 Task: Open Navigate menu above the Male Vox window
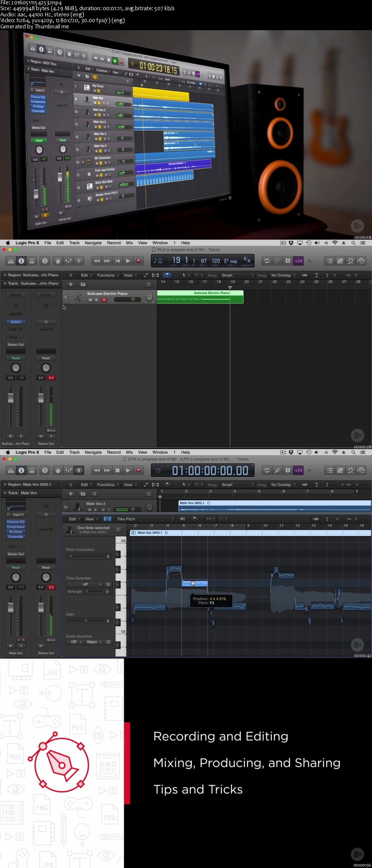(93, 452)
